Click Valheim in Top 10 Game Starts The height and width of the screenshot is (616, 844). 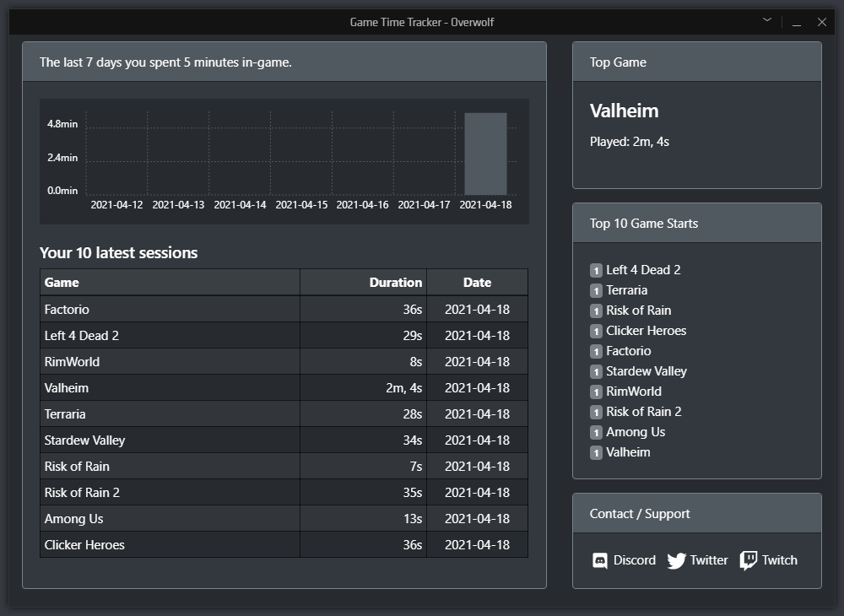click(x=628, y=452)
